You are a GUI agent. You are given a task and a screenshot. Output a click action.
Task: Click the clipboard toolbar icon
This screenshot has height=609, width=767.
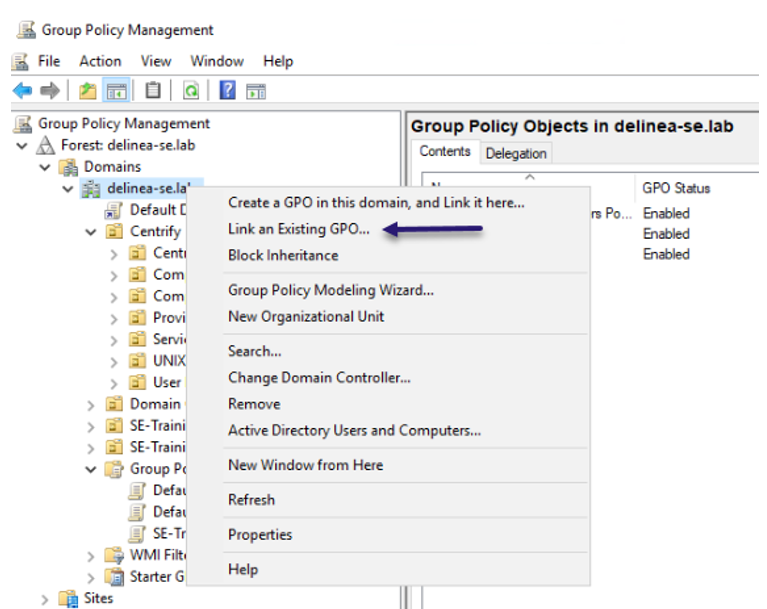coord(153,91)
